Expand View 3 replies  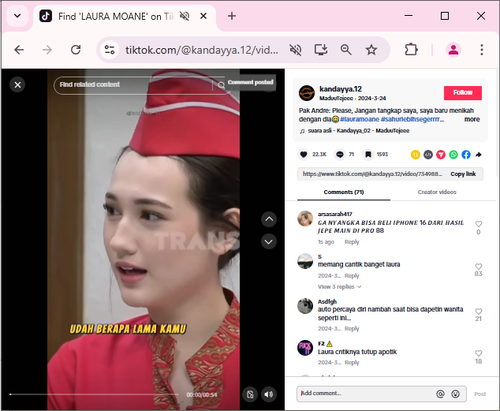(339, 287)
